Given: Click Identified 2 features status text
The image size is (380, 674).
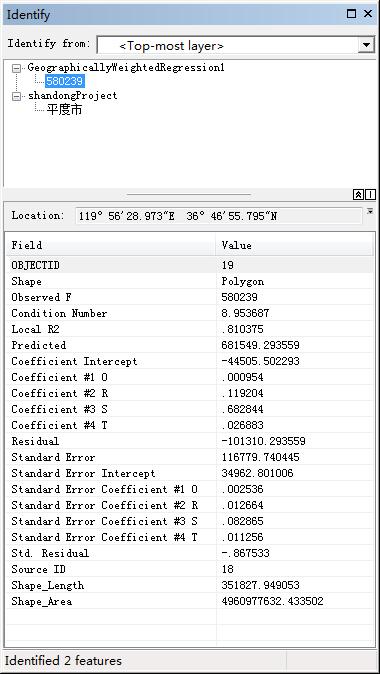Looking at the screenshot, I should (x=63, y=661).
